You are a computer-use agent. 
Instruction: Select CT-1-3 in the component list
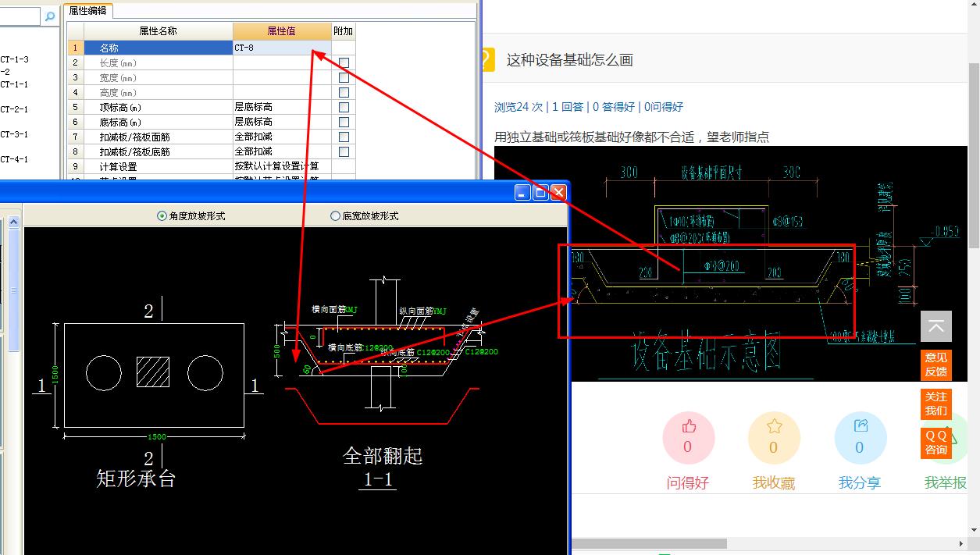[14, 59]
